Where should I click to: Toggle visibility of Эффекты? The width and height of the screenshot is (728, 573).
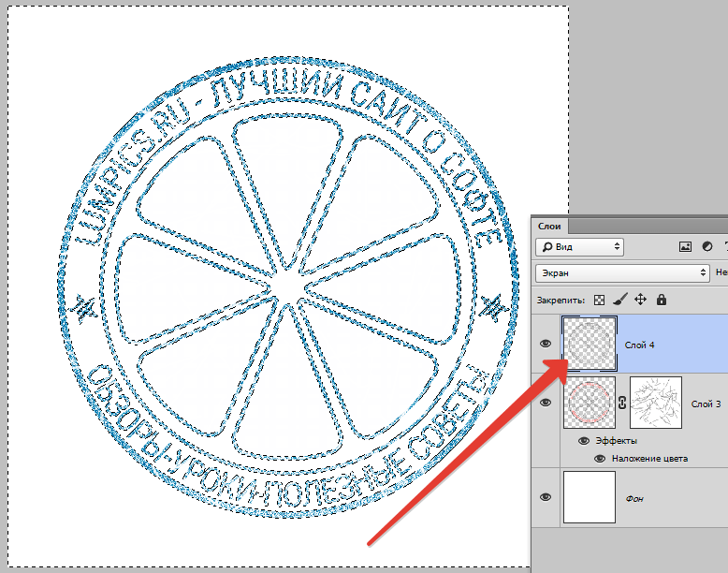(x=584, y=441)
